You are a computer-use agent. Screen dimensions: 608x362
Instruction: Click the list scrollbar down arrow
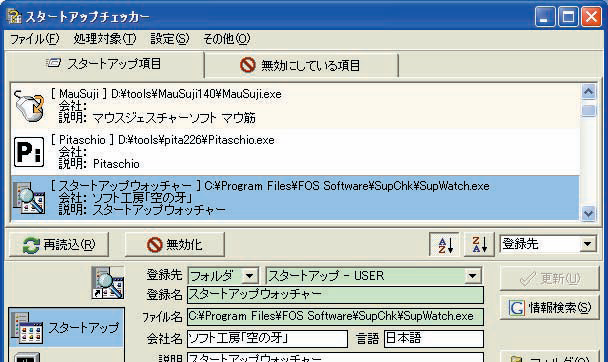(x=589, y=213)
